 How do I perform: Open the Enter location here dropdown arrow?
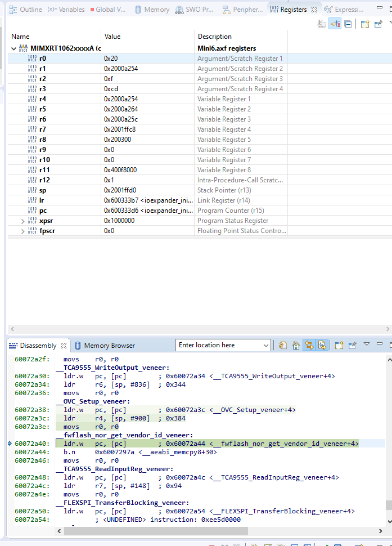coord(266,346)
